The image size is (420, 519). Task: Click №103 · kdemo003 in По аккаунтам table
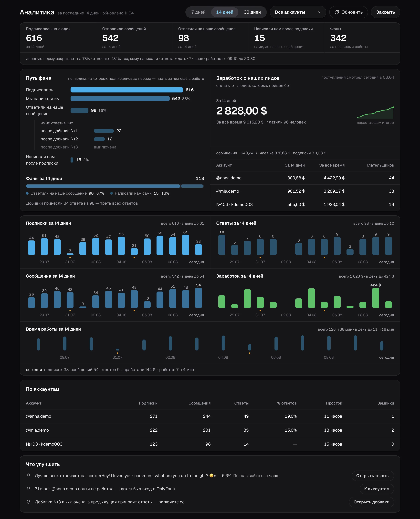click(44, 444)
